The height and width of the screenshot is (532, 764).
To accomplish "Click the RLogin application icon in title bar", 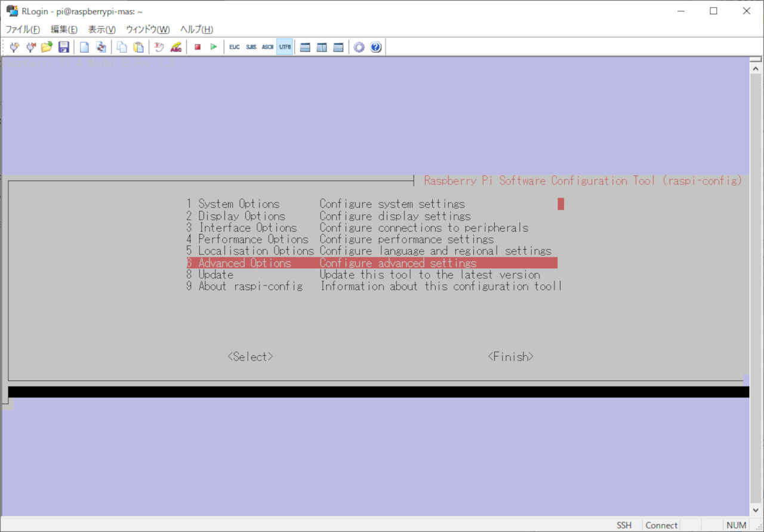I will [x=12, y=11].
